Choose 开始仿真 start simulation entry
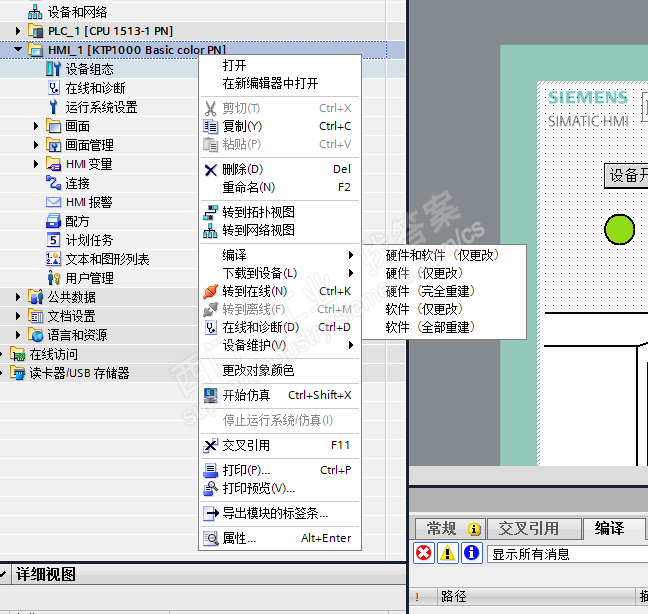Viewport: 648px width, 614px height. (x=280, y=395)
